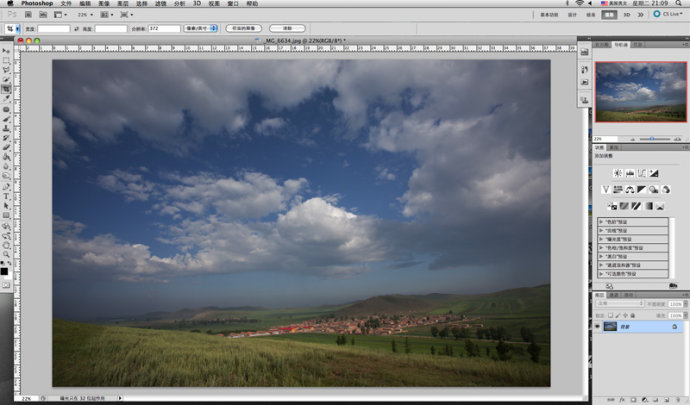Toggle Quick Mask mode in toolbox

(x=6, y=285)
